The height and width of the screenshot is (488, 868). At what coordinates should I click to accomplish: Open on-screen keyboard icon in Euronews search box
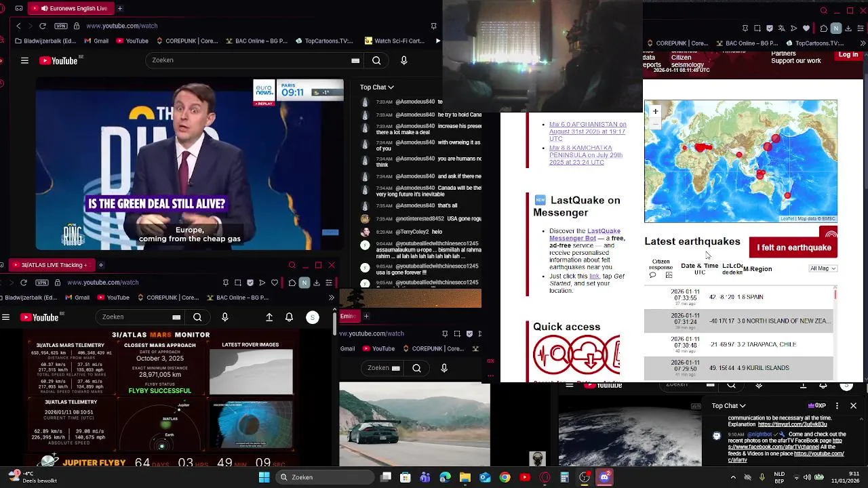355,60
